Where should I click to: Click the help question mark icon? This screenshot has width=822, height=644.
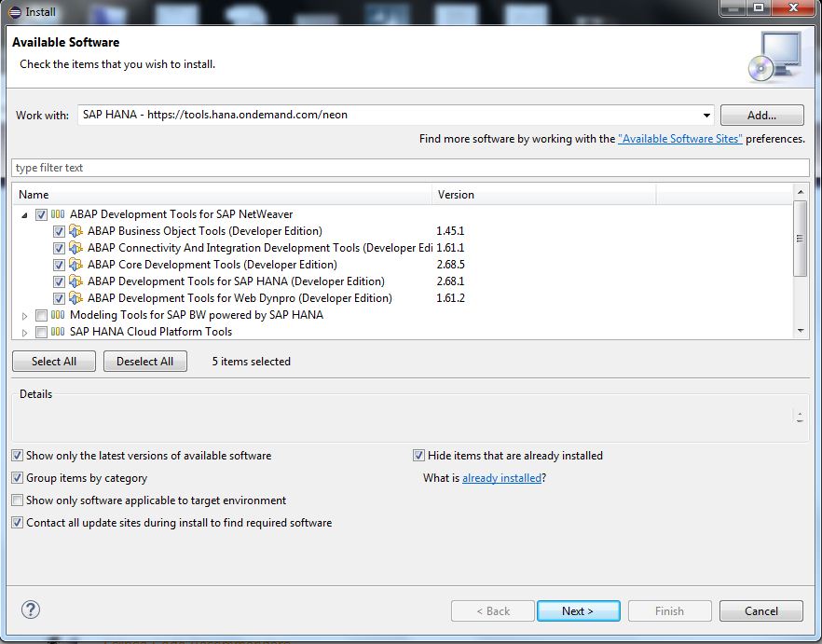(31, 610)
